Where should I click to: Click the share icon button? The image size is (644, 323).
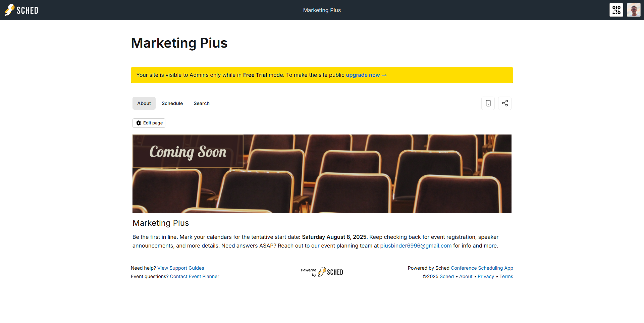[x=505, y=103]
